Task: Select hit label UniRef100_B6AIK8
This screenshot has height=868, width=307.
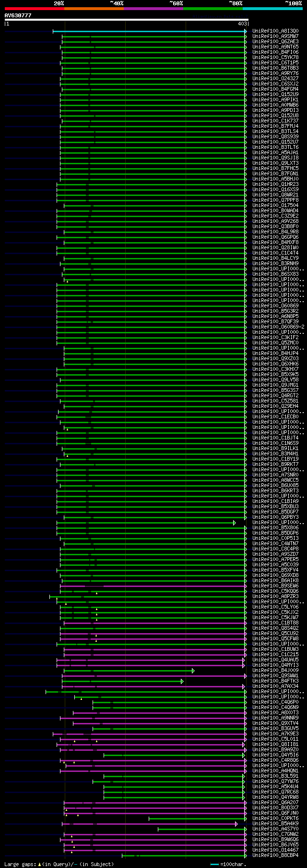Action: tap(275, 581)
